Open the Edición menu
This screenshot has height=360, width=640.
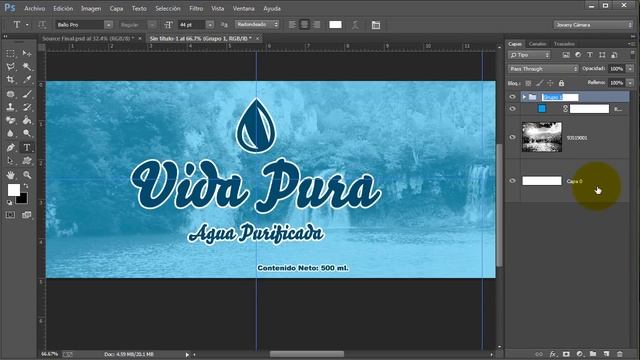click(63, 8)
